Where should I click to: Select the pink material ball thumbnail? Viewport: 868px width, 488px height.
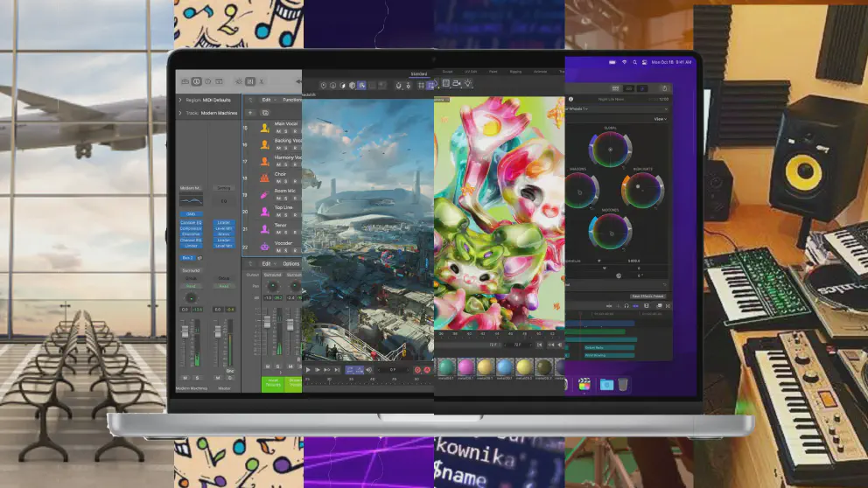point(466,366)
